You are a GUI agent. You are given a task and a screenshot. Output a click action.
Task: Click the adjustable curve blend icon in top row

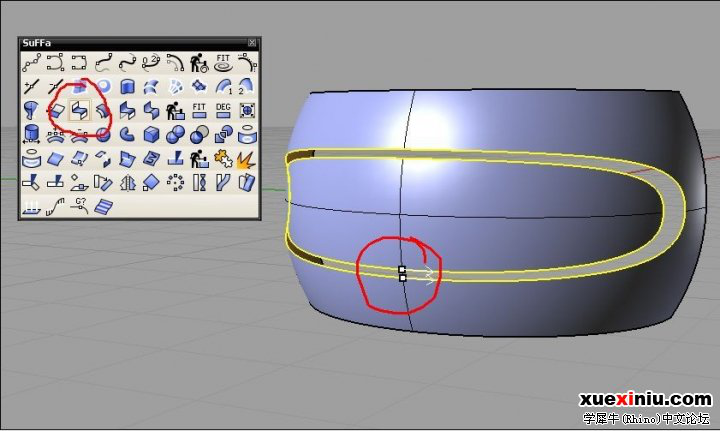(x=127, y=62)
